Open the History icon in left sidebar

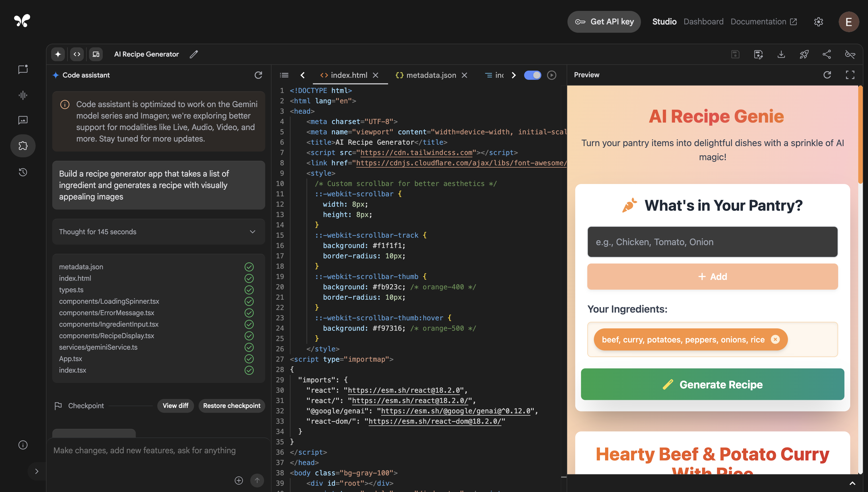pyautogui.click(x=23, y=172)
